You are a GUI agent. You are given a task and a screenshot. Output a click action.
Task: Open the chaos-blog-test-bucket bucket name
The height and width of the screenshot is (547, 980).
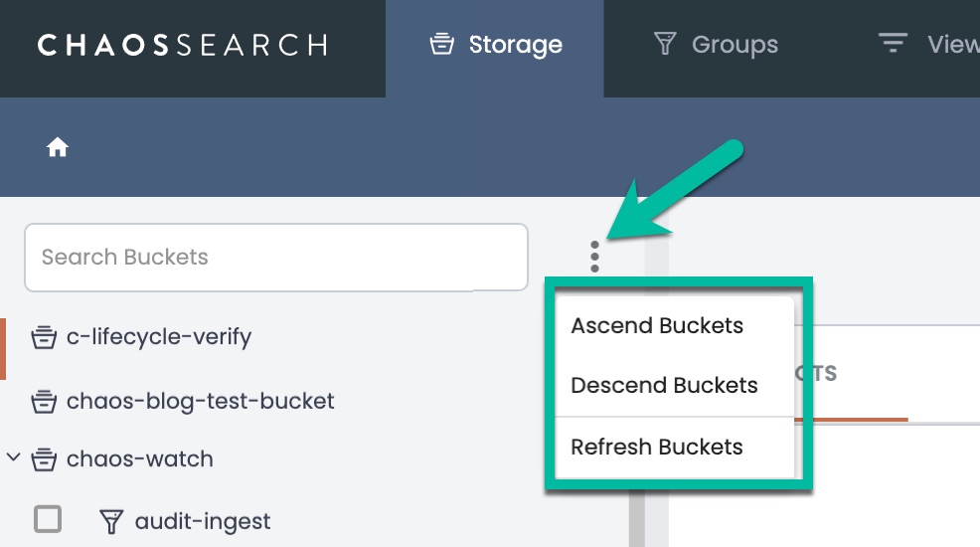(x=200, y=402)
